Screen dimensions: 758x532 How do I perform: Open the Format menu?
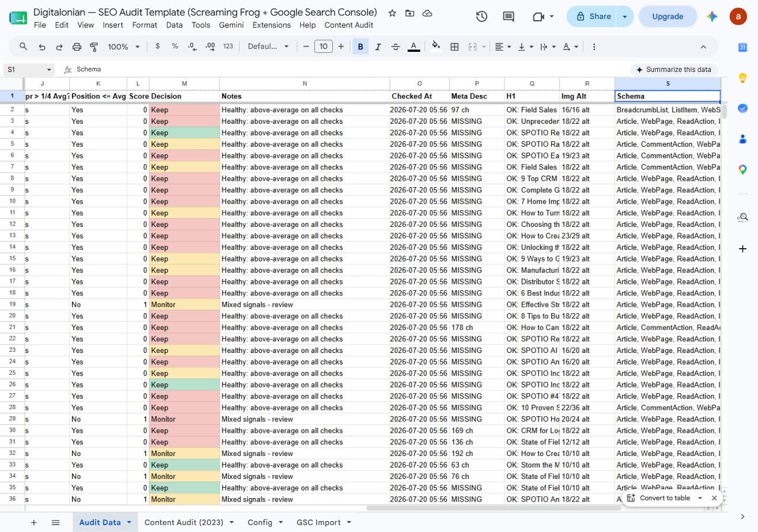[145, 25]
